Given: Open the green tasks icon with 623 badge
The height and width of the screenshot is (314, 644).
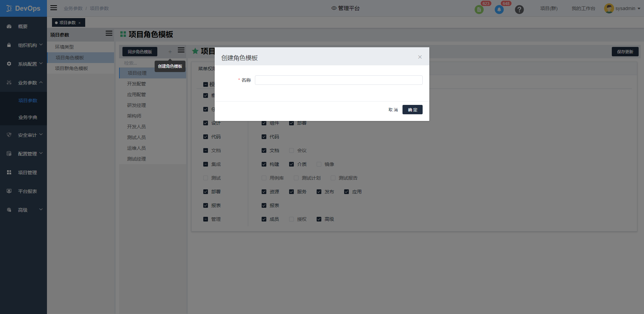Looking at the screenshot, I should point(479,10).
